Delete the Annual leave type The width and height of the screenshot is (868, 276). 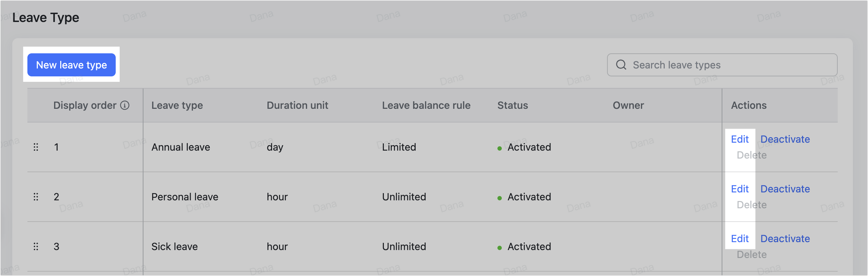[752, 155]
